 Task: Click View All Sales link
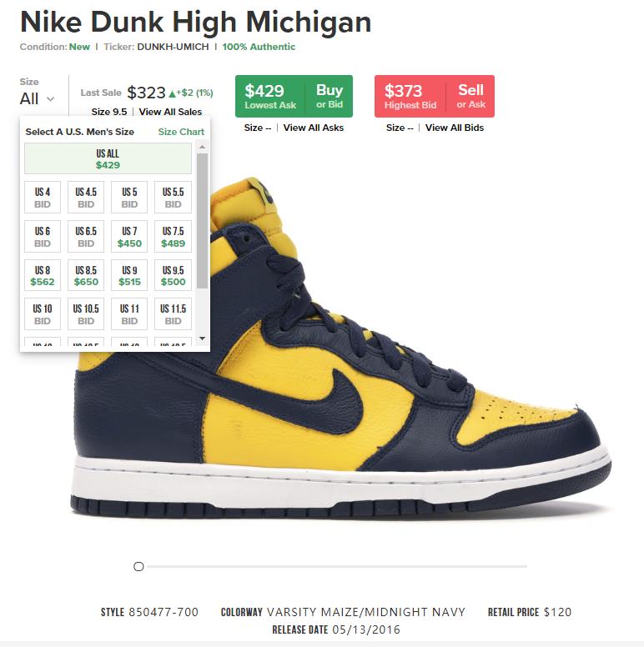pyautogui.click(x=170, y=112)
